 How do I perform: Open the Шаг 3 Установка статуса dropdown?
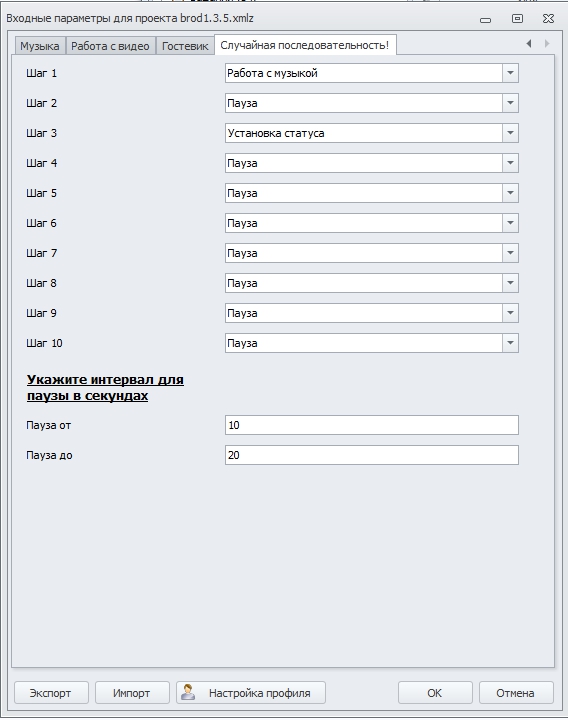pos(371,133)
